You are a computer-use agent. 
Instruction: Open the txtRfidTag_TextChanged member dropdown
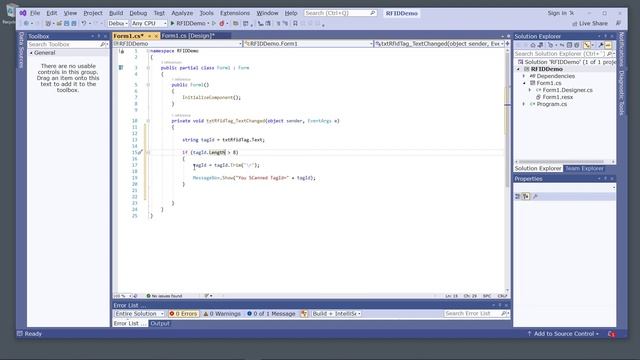[x=439, y=43]
